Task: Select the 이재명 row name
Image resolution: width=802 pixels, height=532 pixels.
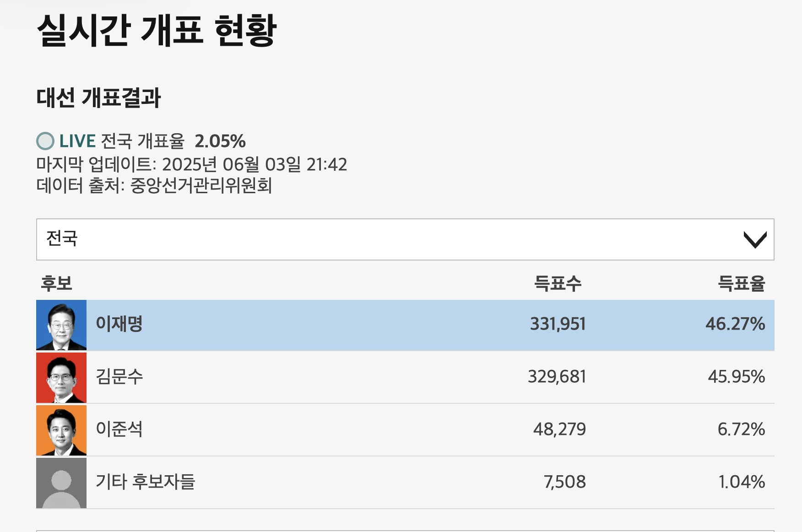Action: coord(119,324)
